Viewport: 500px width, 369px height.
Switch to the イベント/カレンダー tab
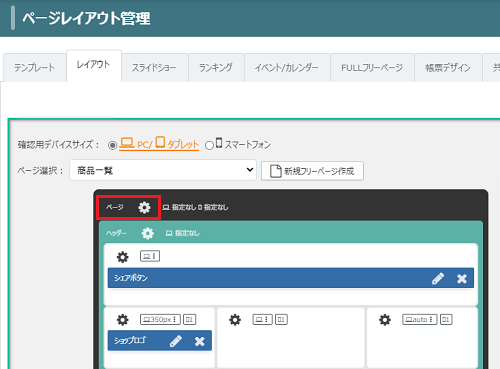click(x=287, y=68)
